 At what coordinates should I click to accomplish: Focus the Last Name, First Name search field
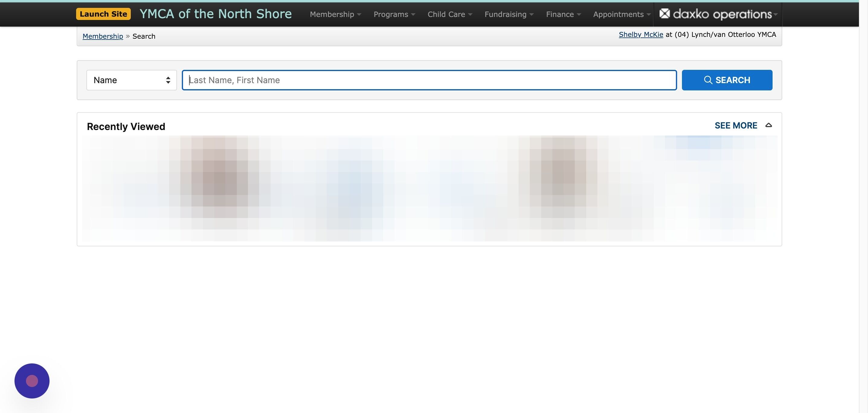coord(429,80)
